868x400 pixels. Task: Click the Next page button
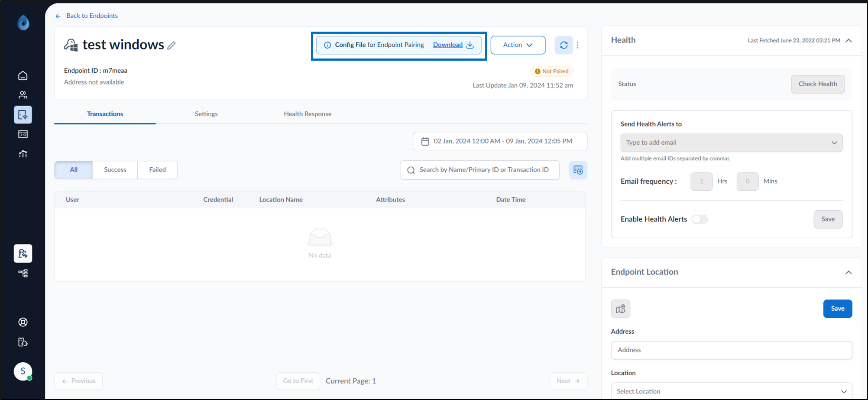[568, 381]
